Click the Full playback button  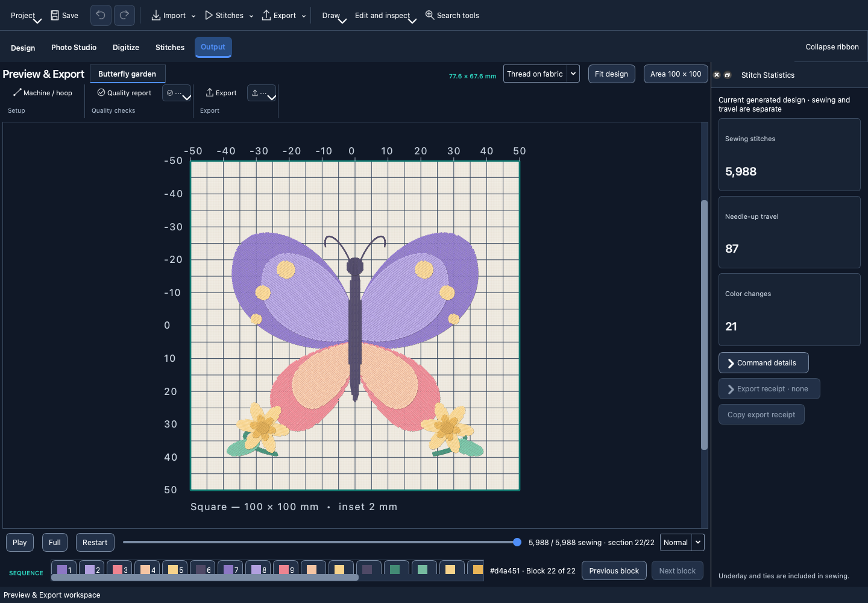55,543
